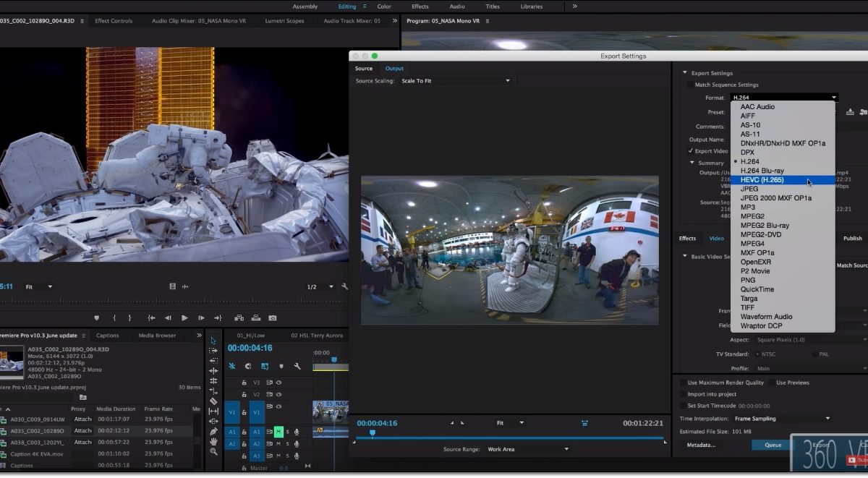Enable Match Sequence Settings checkbox
The image size is (868, 478).
[689, 85]
